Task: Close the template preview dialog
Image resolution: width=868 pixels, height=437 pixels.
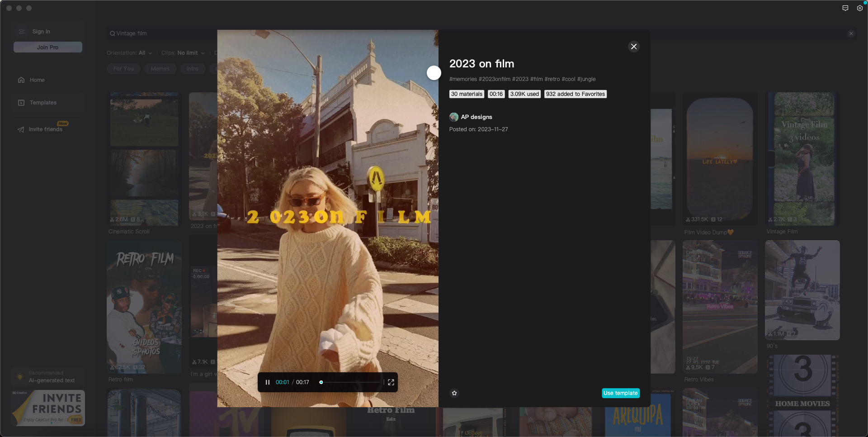Action: pos(634,47)
